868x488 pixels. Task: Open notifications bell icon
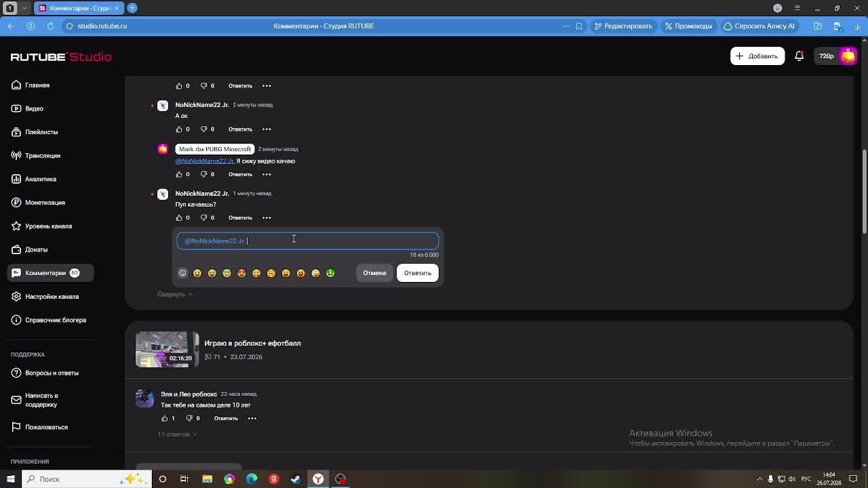pyautogui.click(x=800, y=56)
